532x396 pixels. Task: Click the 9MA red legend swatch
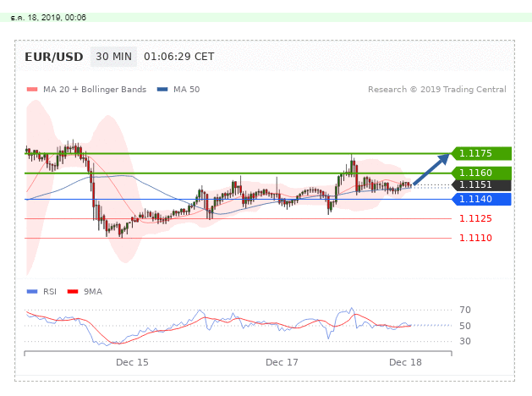tap(73, 291)
